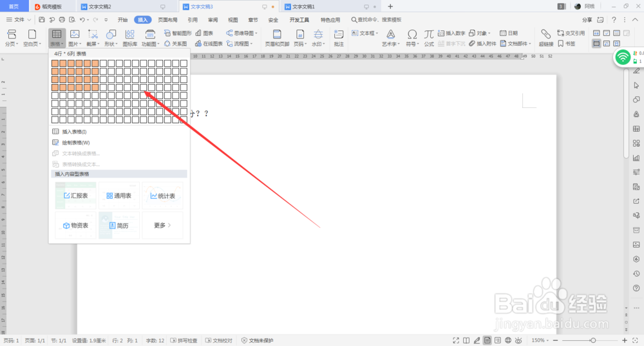Toggle eye protection mode icon

click(x=518, y=340)
